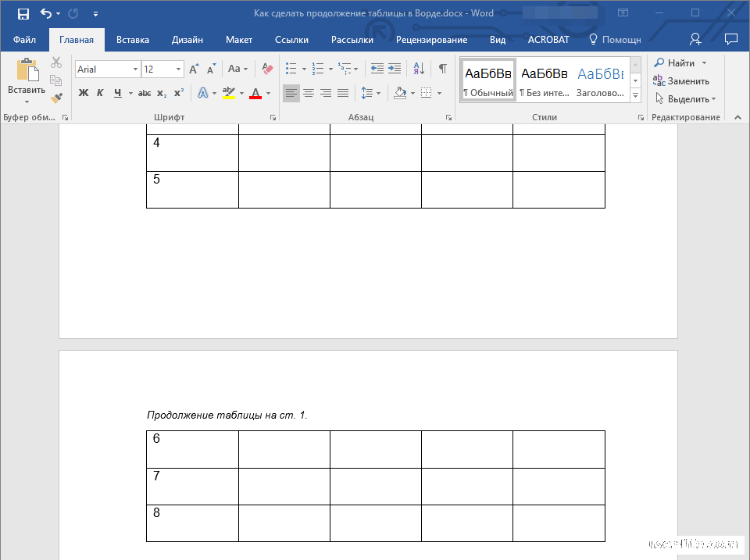Apply the Обычный style
This screenshot has width=750, height=560.
tap(487, 80)
